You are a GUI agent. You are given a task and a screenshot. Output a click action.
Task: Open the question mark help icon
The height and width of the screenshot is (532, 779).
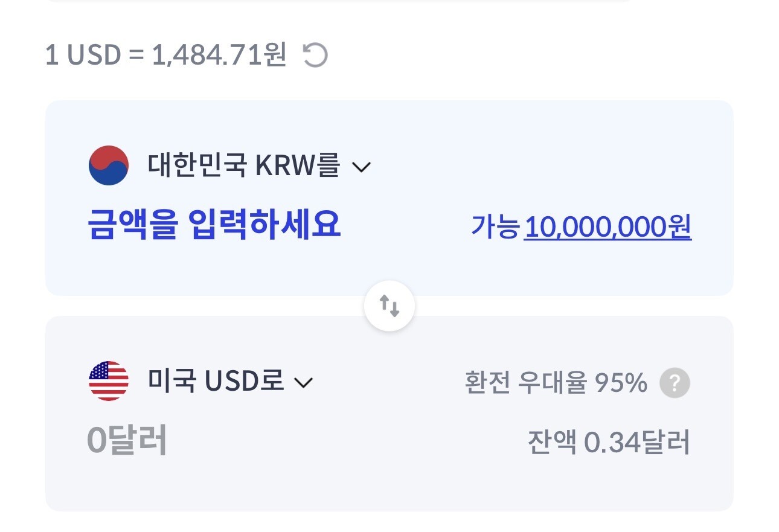tap(675, 383)
